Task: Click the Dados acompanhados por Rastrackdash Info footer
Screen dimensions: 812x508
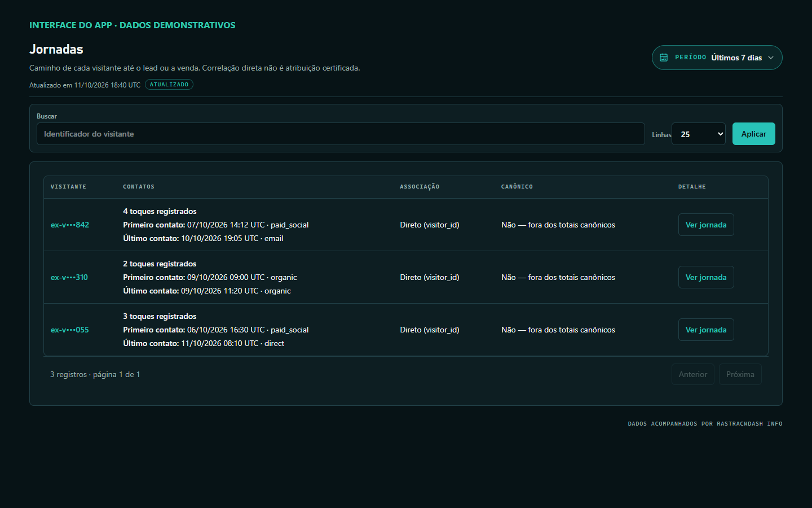Action: pos(705,424)
